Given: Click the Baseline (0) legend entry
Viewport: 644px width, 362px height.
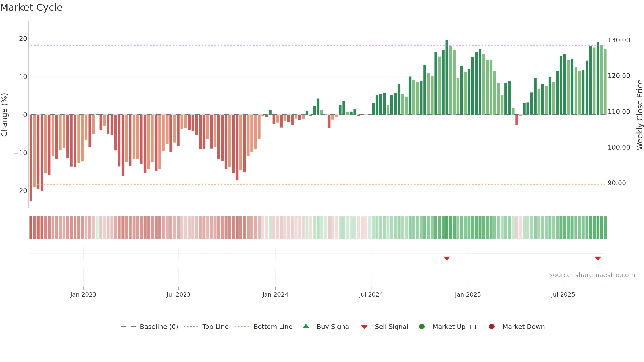Looking at the screenshot, I should click(149, 327).
